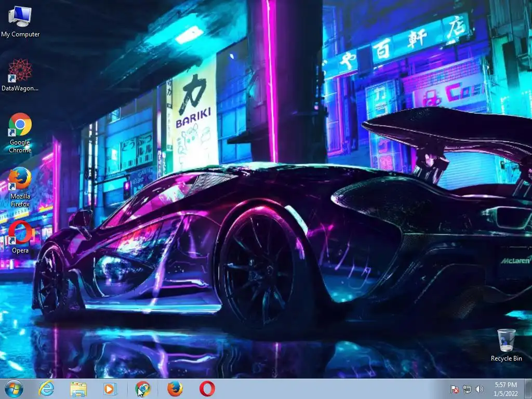The image size is (532, 399).
Task: Select the Mozilla Firefox desktop shortcut
Action: tap(20, 187)
